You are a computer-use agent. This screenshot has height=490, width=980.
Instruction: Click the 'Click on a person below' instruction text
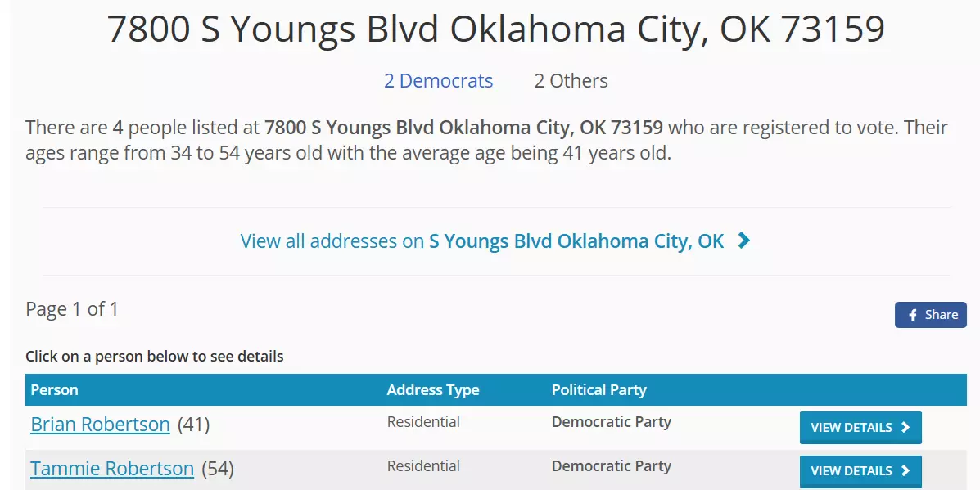coord(155,357)
